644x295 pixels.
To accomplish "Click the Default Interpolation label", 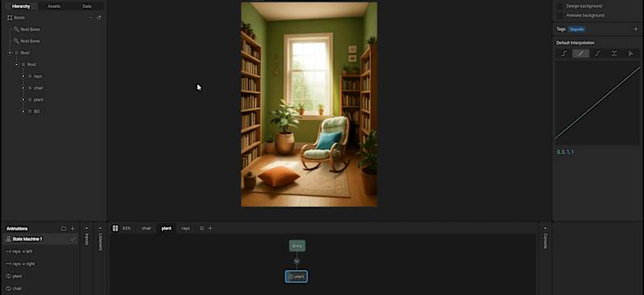I will [575, 43].
